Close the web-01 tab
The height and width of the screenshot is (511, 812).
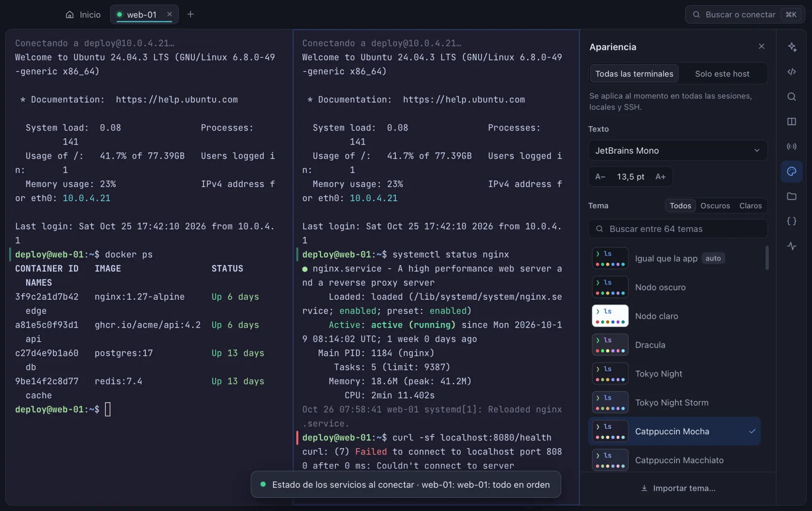[170, 14]
